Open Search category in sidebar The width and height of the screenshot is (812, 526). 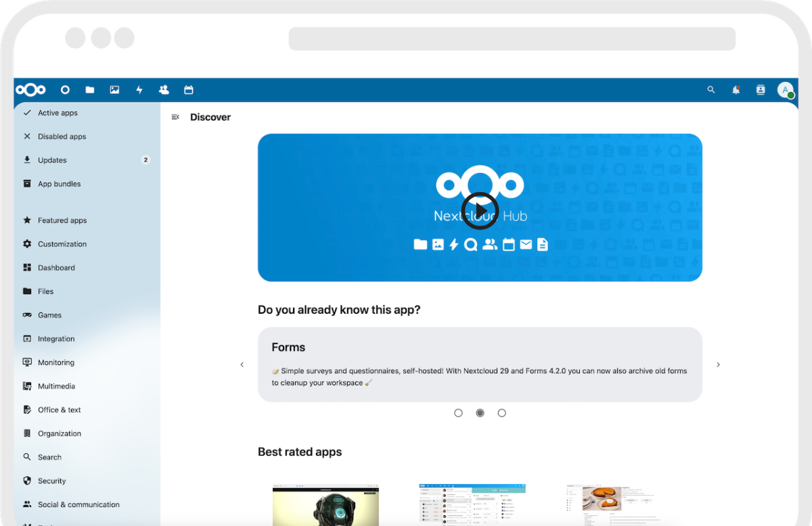87,457
